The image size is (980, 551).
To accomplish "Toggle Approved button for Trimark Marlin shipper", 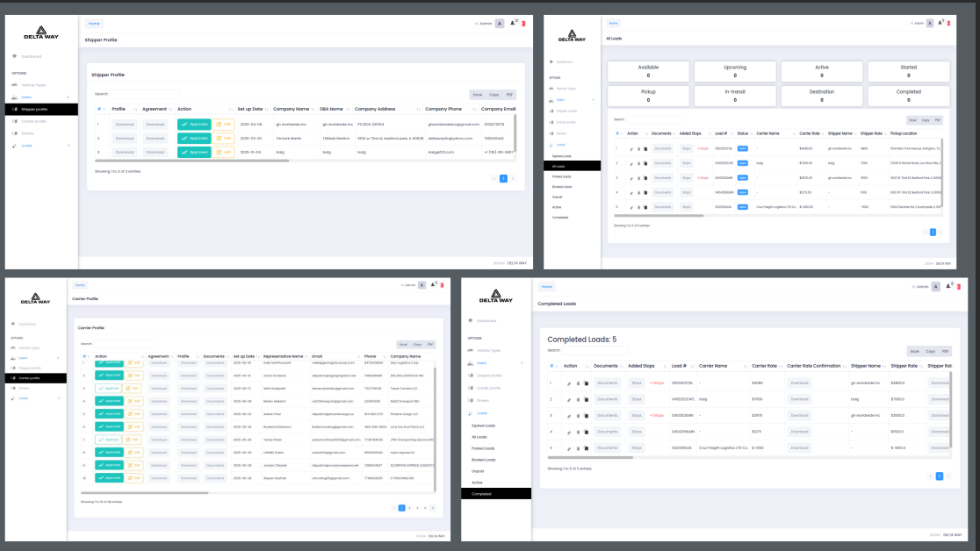I will click(193, 139).
